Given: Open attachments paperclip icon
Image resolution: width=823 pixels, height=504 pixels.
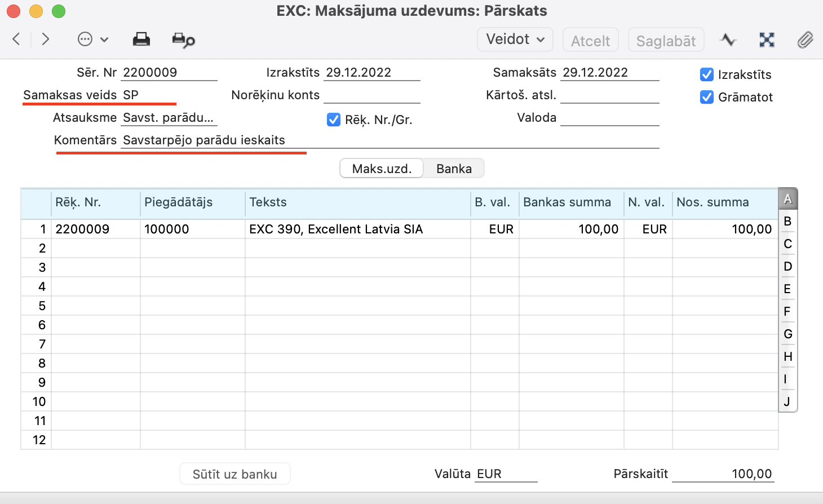Looking at the screenshot, I should 805,39.
